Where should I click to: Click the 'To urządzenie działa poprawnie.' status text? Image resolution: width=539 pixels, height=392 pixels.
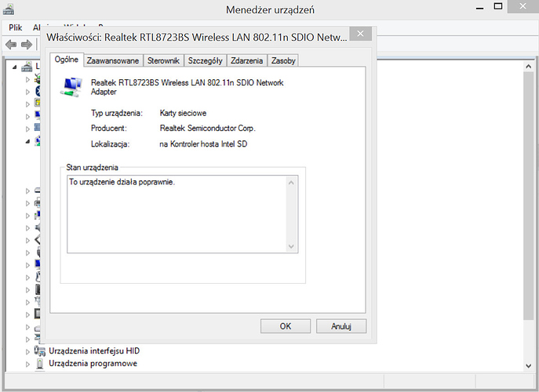(122, 182)
